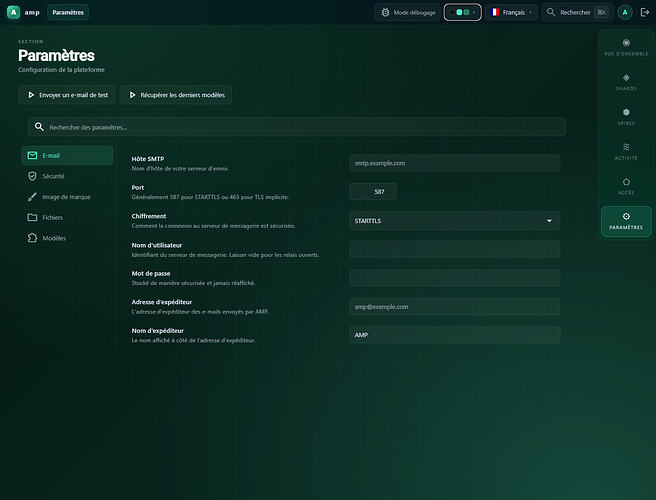The height and width of the screenshot is (500, 656).
Task: Open the user avatar menu
Action: (625, 13)
